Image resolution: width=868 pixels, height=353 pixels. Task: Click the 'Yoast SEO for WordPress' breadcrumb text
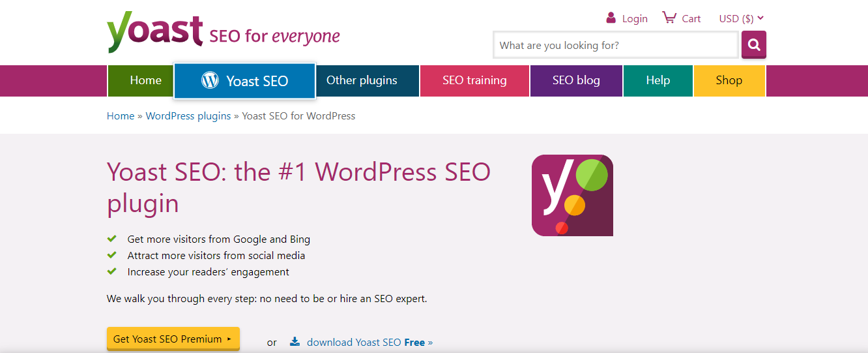pos(298,115)
